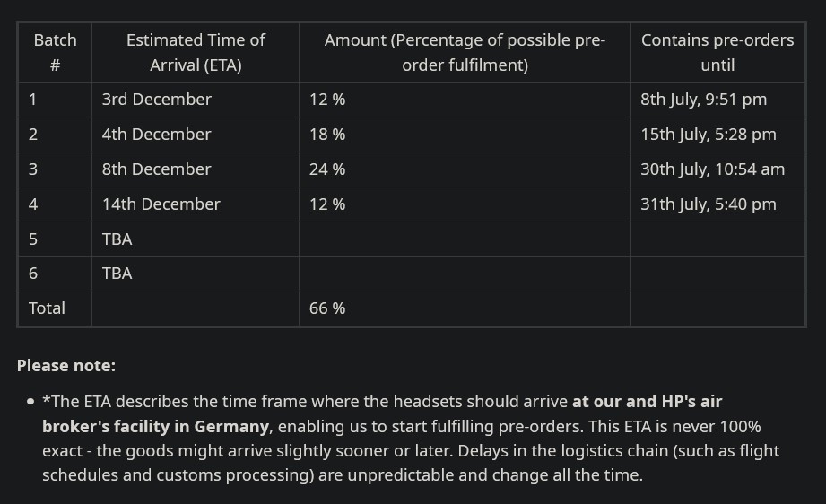
Task: Click the '4th December' ETA cell
Action: pos(196,135)
